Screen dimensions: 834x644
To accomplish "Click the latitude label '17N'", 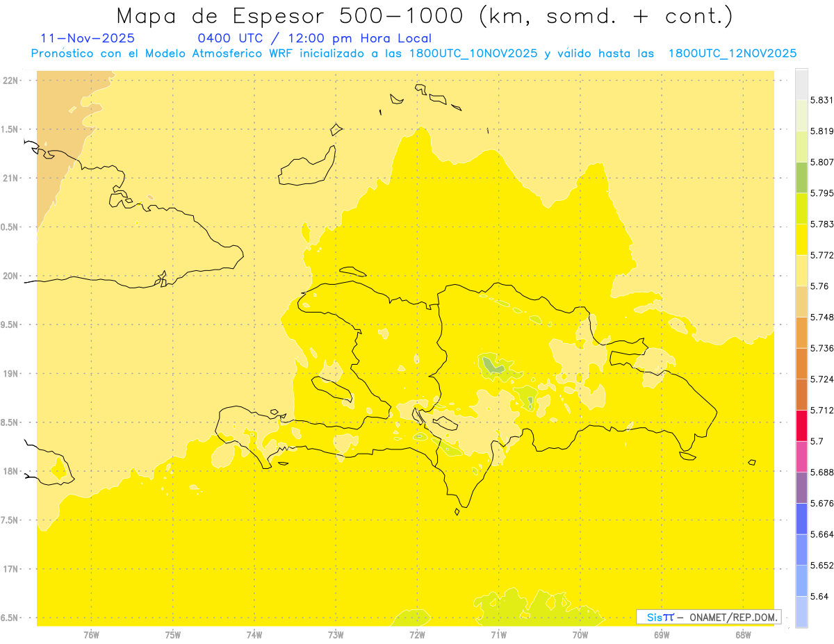I will tap(11, 569).
